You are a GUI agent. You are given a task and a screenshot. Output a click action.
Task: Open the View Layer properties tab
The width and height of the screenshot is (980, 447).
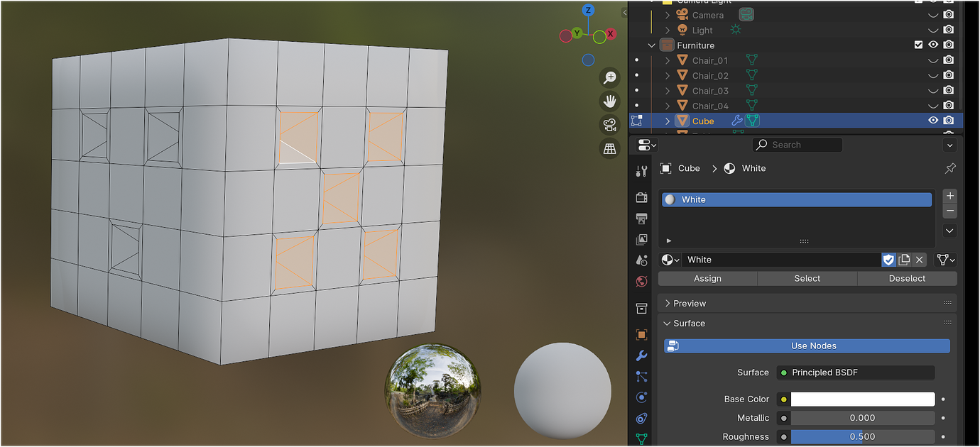point(642,239)
